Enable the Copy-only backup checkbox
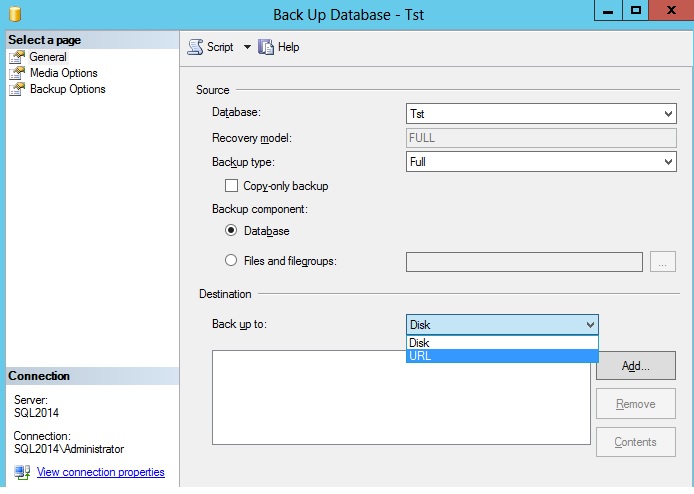 pos(232,186)
